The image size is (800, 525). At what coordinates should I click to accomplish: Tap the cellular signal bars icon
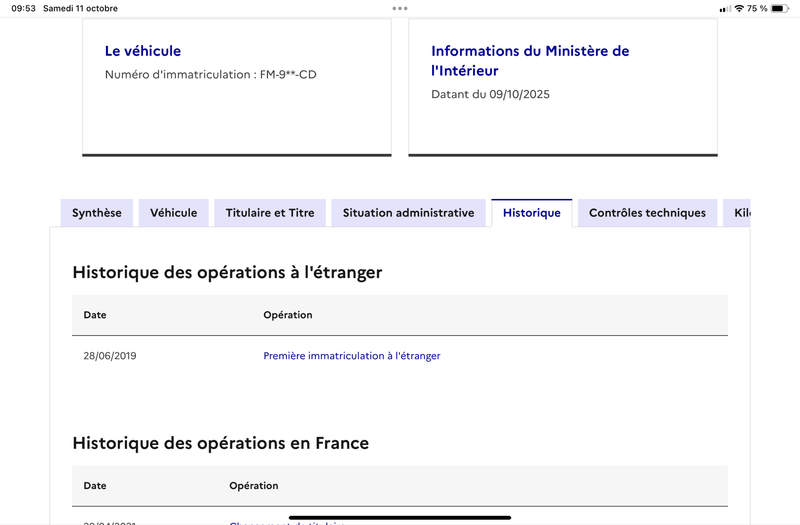point(725,9)
